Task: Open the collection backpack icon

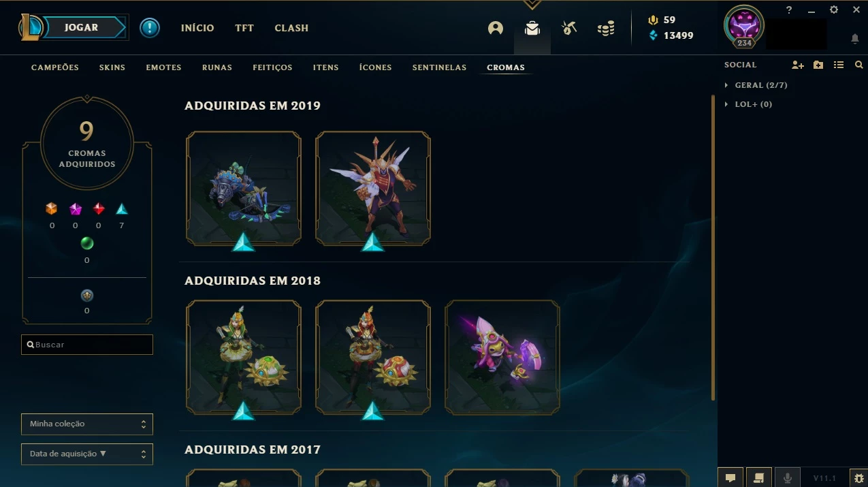Action: [x=532, y=28]
